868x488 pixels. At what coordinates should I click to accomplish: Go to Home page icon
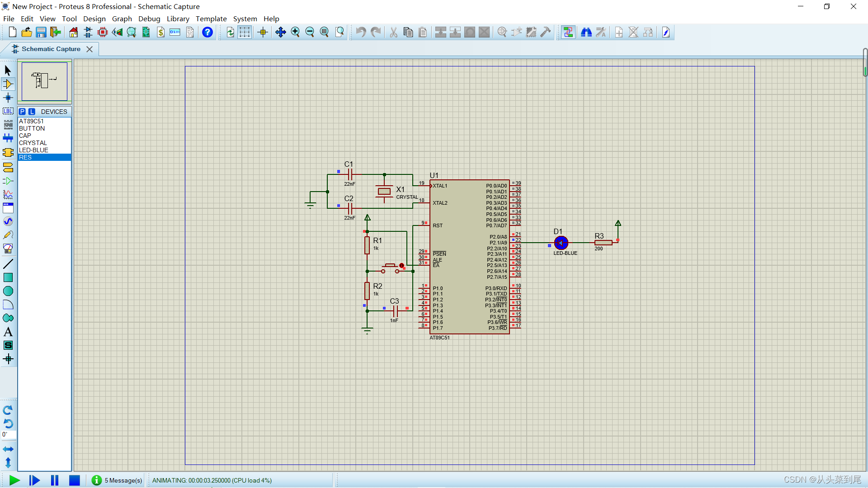pyautogui.click(x=74, y=32)
